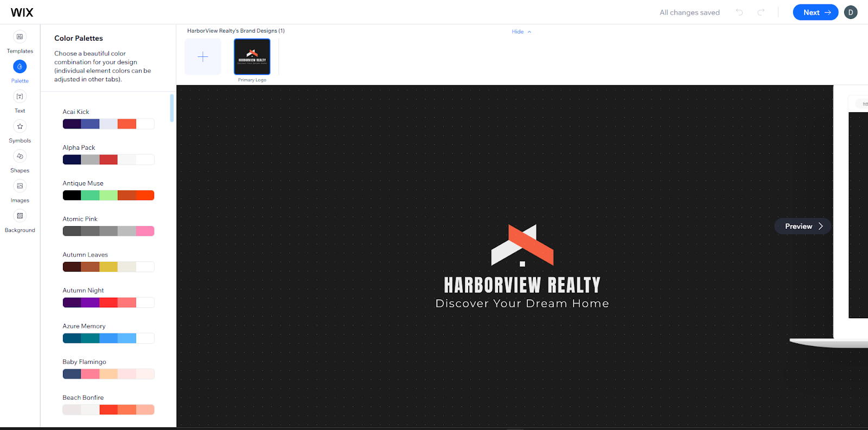This screenshot has height=430, width=868.
Task: Select the Primary Logo thumbnail
Action: [252, 56]
